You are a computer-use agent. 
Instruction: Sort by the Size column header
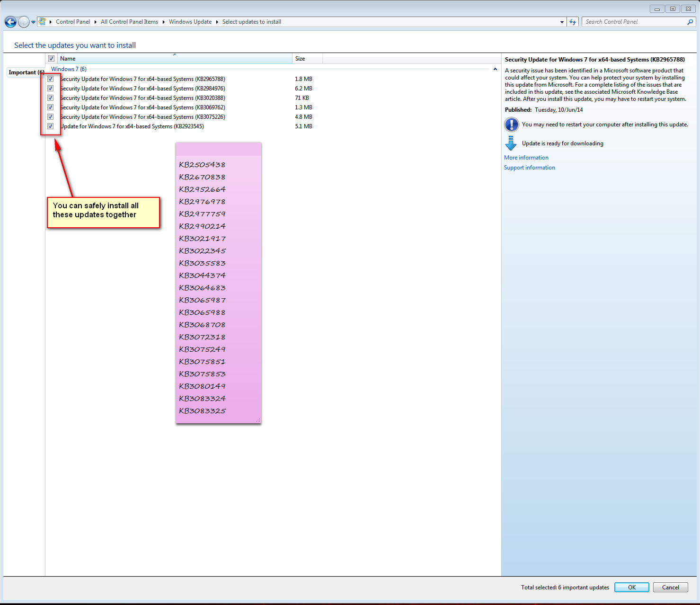coord(308,59)
